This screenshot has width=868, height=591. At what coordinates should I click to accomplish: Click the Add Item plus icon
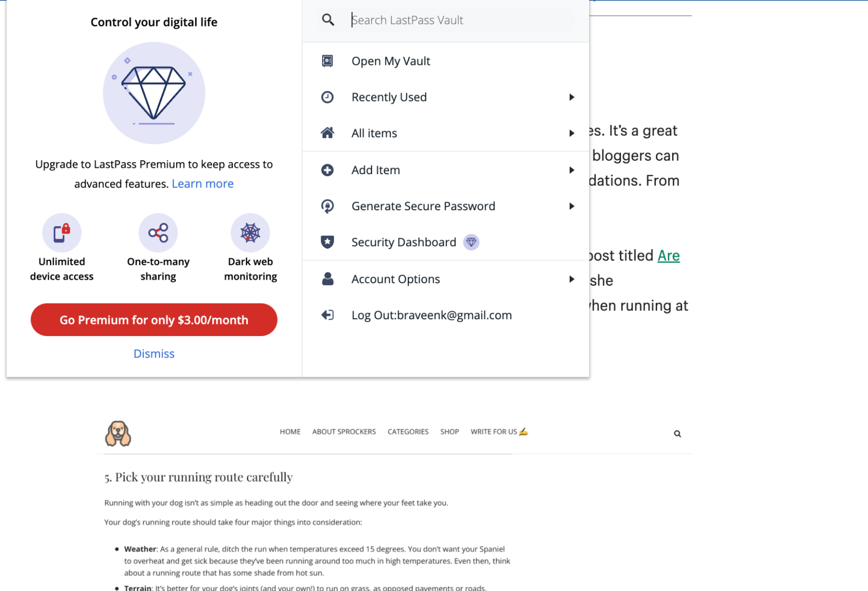pyautogui.click(x=327, y=170)
